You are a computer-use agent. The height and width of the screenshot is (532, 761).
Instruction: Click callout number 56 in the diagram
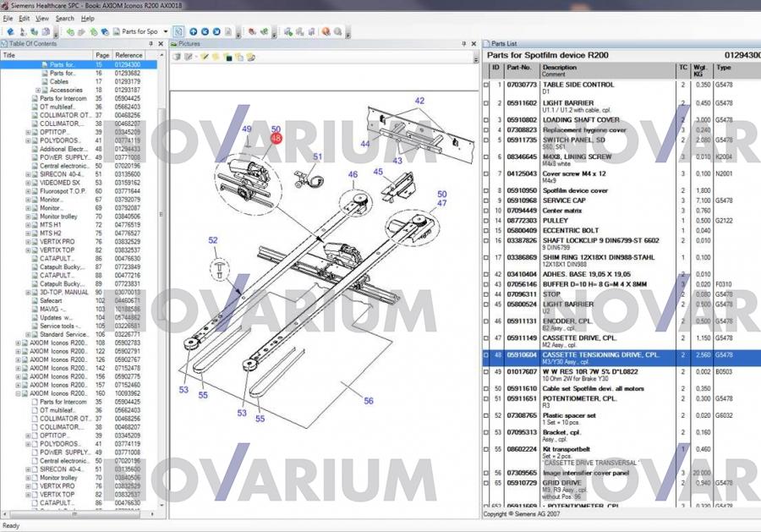pyautogui.click(x=369, y=401)
